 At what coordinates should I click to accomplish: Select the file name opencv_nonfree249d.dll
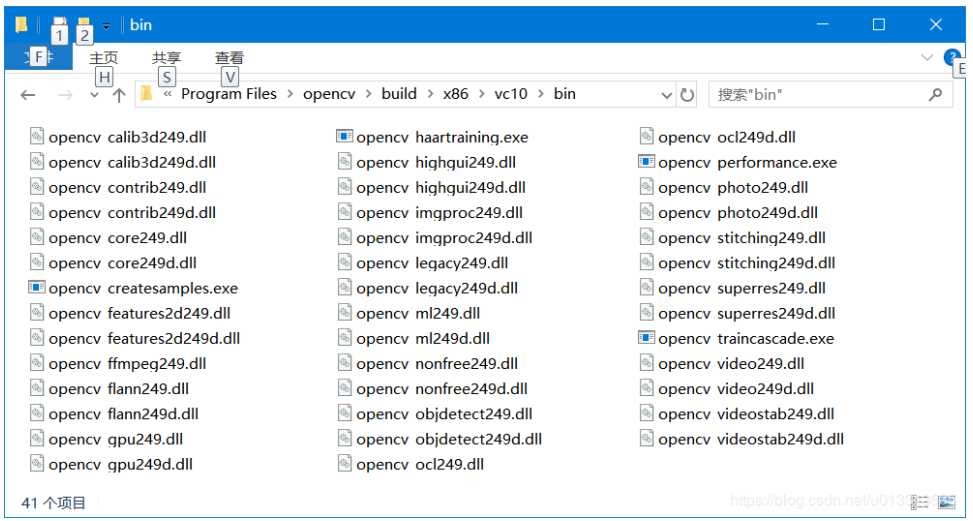click(x=442, y=389)
